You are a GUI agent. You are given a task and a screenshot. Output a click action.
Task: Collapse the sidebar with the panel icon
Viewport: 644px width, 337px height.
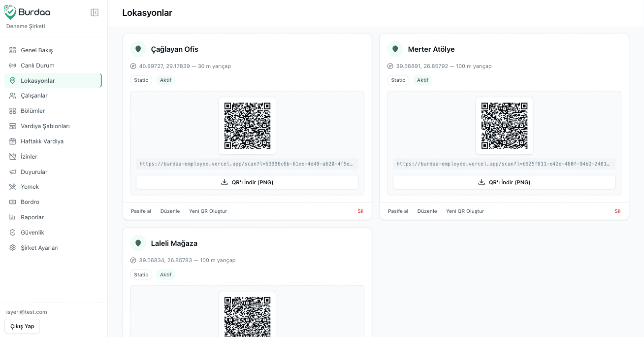[x=95, y=13]
